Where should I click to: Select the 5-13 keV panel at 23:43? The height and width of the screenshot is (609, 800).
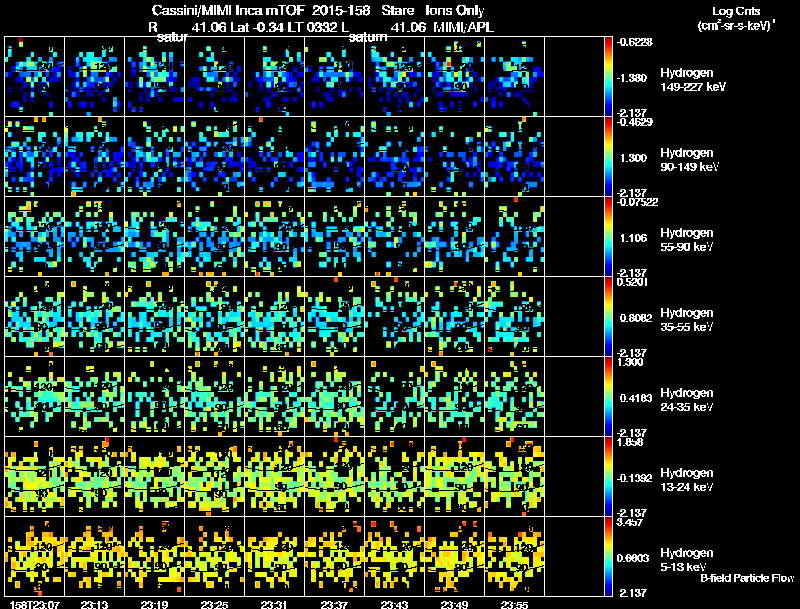[394, 556]
